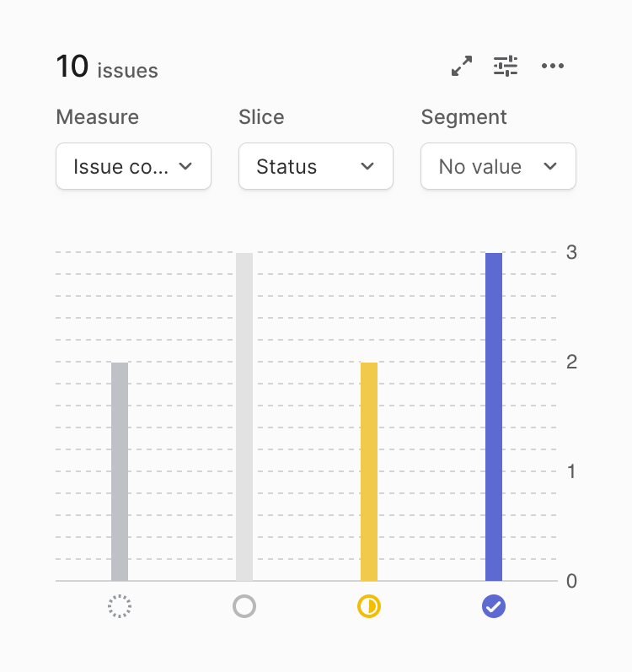Open the Measure dropdown showing Issue count
This screenshot has width=632, height=672.
point(133,166)
